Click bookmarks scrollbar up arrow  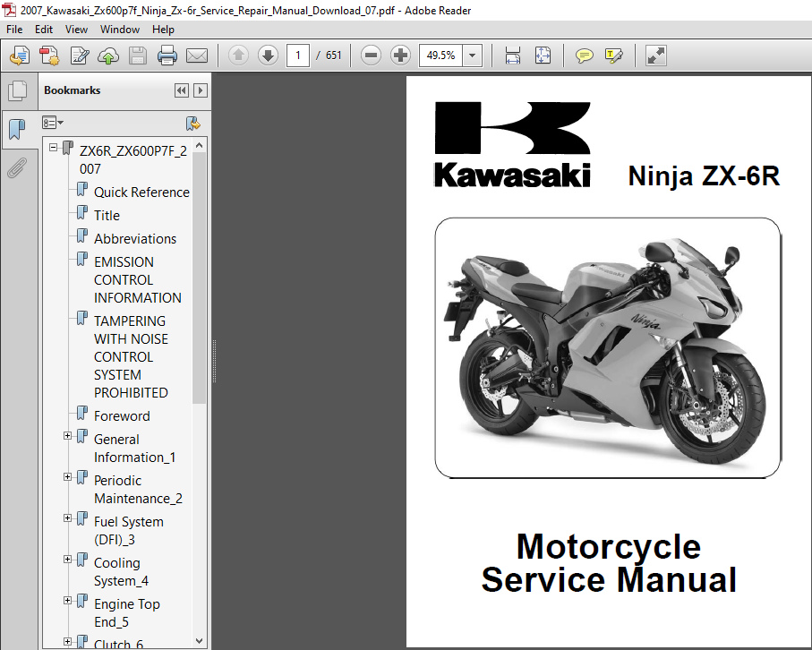coord(199,146)
